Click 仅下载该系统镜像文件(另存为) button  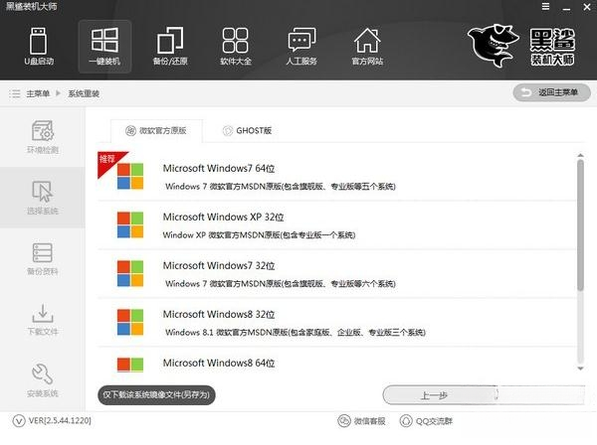156,395
